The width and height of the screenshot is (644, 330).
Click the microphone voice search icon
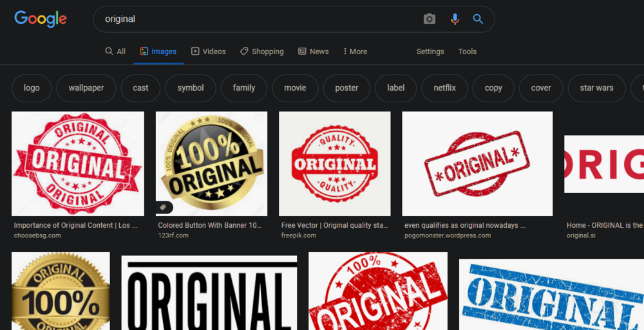[455, 19]
